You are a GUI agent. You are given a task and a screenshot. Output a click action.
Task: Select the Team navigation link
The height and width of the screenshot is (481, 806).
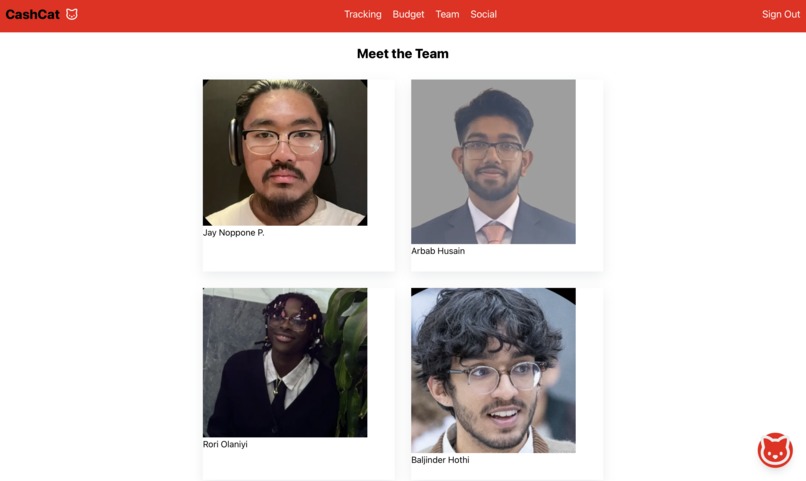(x=447, y=14)
